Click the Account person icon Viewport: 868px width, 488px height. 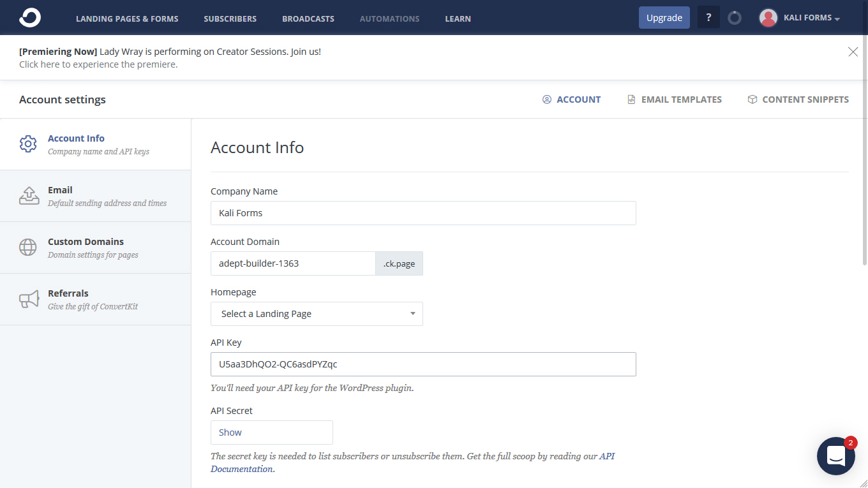[x=547, y=100]
